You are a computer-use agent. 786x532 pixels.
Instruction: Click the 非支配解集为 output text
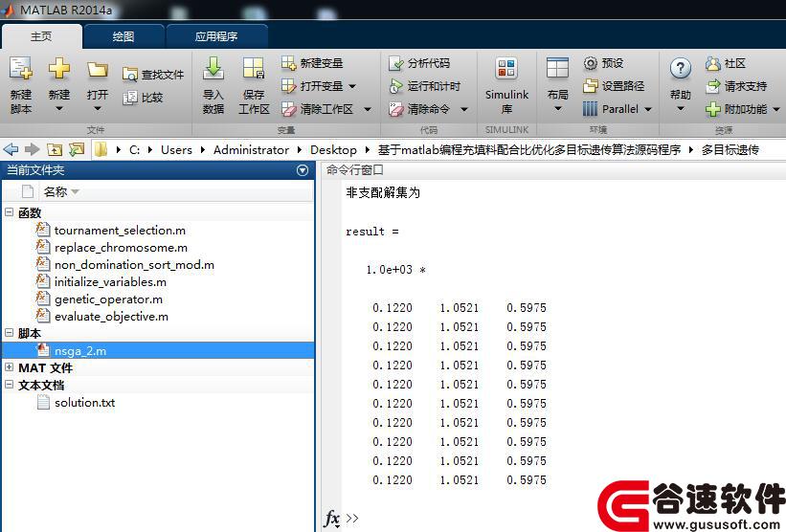383,192
